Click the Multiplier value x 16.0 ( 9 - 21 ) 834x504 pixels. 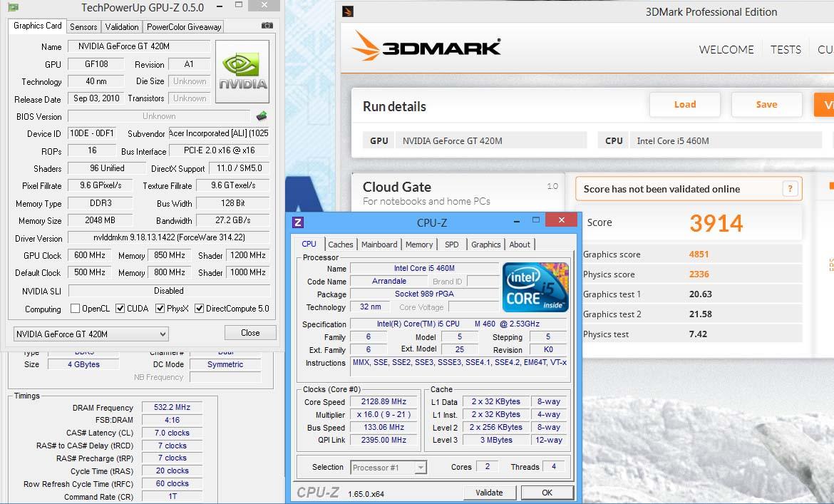383,414
